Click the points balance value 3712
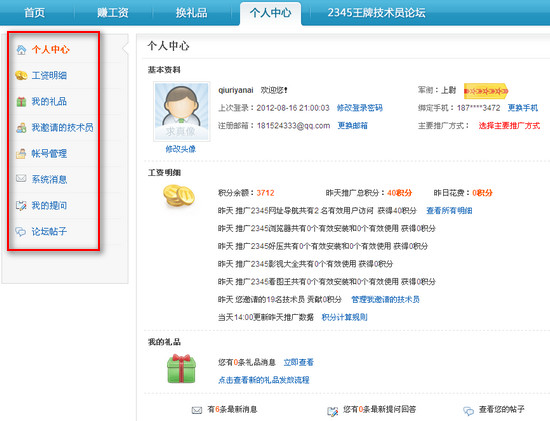 click(x=266, y=193)
